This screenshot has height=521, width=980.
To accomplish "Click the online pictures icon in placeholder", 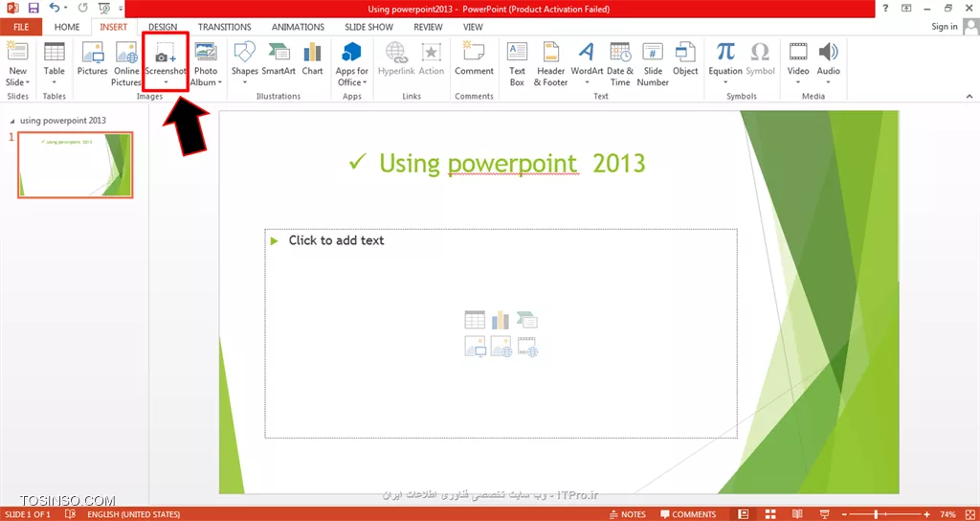I will point(501,346).
